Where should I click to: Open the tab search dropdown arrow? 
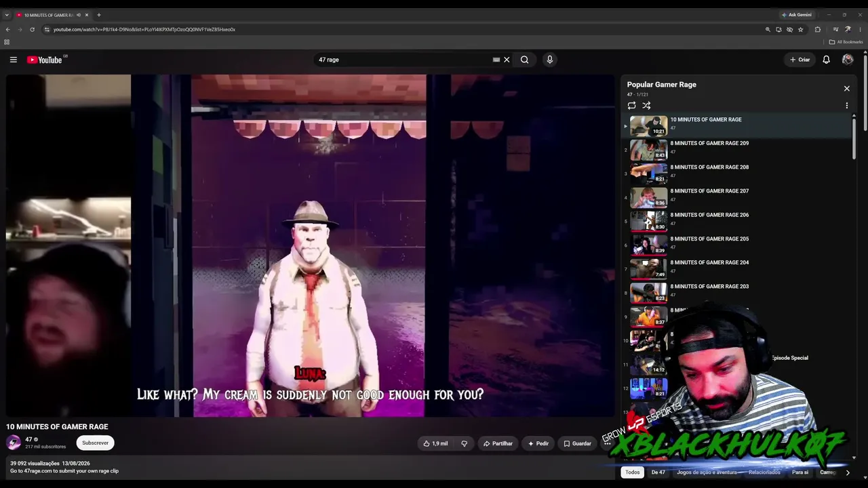(x=7, y=15)
